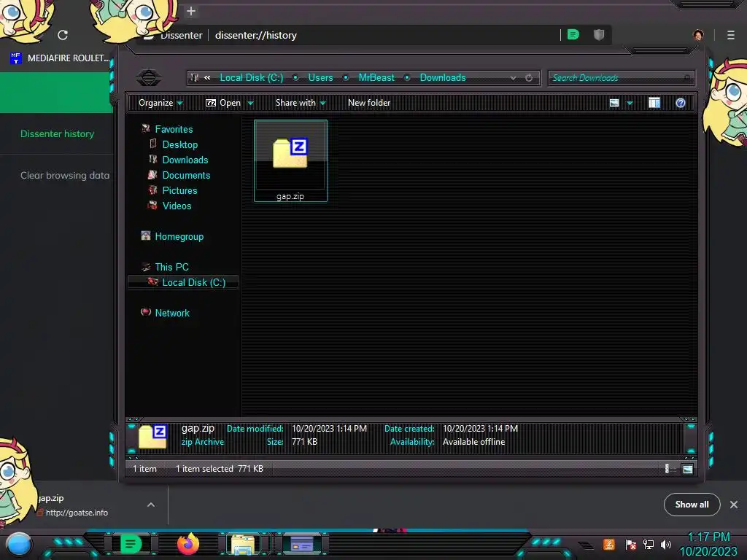Image resolution: width=747 pixels, height=560 pixels.
Task: Open the Dissenter browser from the taskbar
Action: pyautogui.click(x=131, y=544)
